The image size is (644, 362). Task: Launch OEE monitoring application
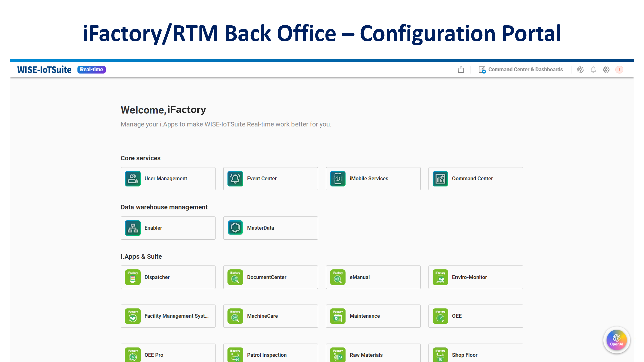coord(476,316)
